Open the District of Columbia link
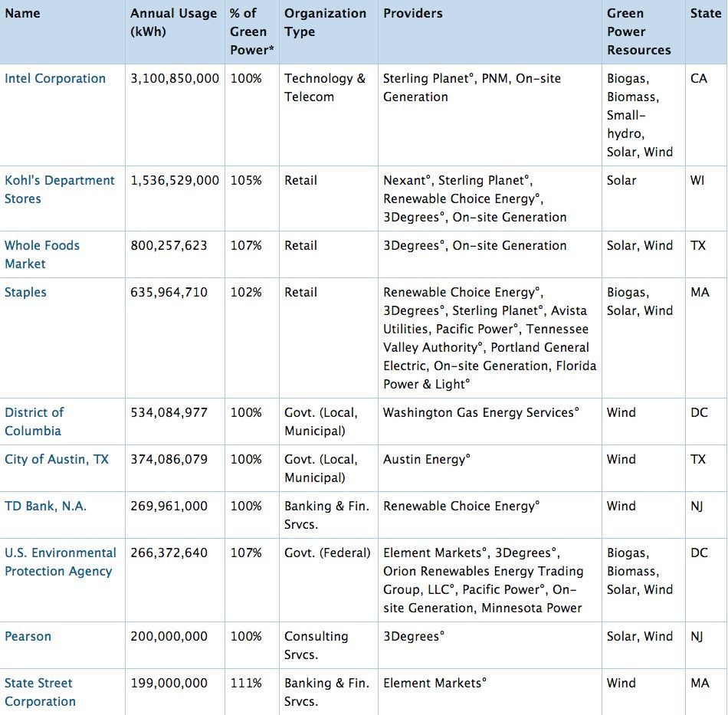728x715 pixels. coord(34,421)
